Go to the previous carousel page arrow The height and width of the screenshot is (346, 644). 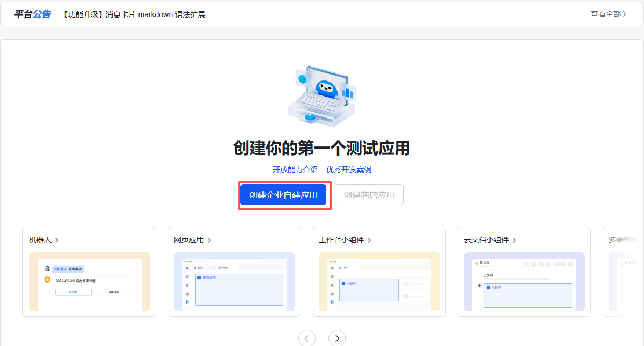307,338
